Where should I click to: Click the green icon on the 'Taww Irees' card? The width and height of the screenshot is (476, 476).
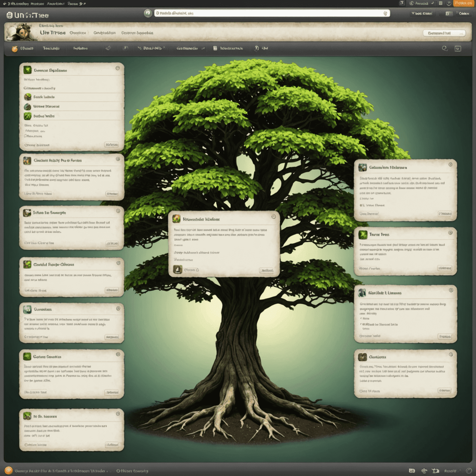coord(363,235)
